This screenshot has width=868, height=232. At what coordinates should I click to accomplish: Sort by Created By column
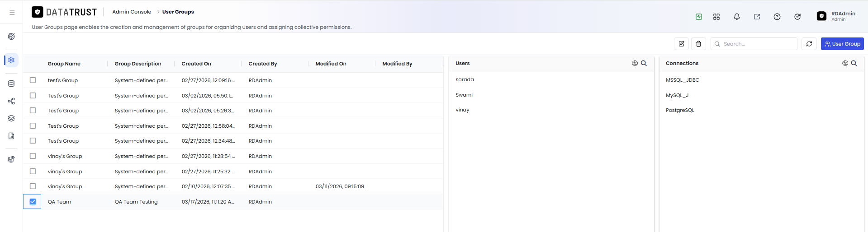coord(263,64)
